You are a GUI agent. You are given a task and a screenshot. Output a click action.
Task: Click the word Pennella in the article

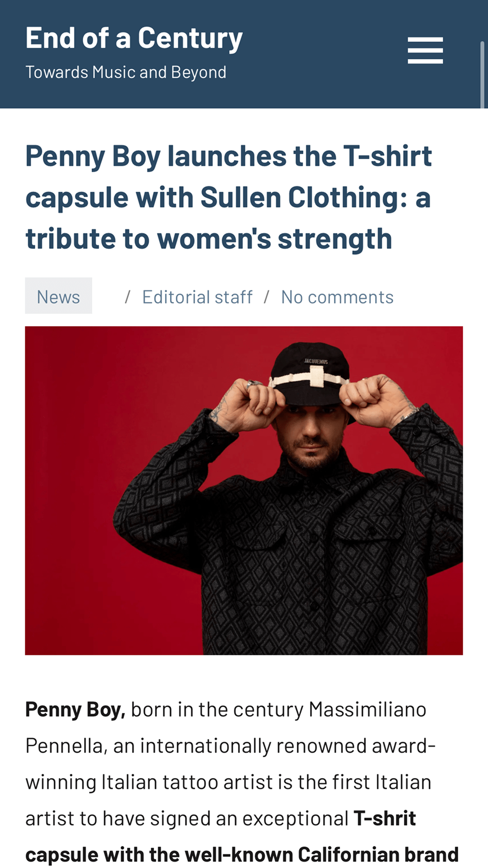(x=66, y=745)
